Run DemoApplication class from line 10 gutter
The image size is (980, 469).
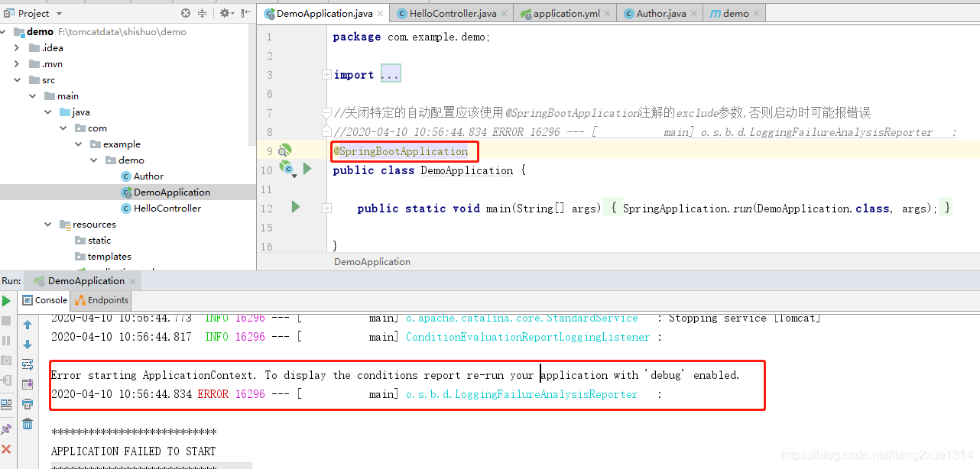coord(307,168)
